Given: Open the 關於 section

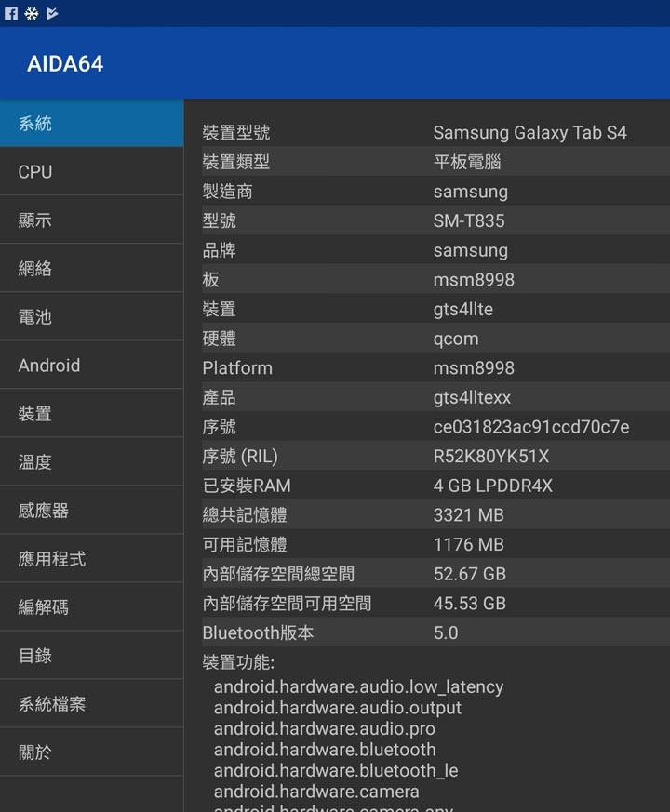Looking at the screenshot, I should [x=92, y=752].
